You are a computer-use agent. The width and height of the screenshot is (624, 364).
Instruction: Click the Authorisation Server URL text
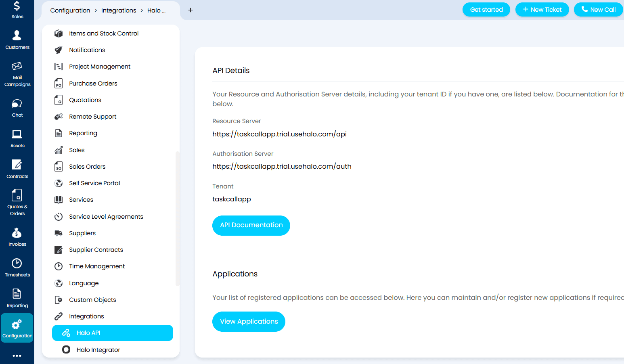pyautogui.click(x=282, y=166)
